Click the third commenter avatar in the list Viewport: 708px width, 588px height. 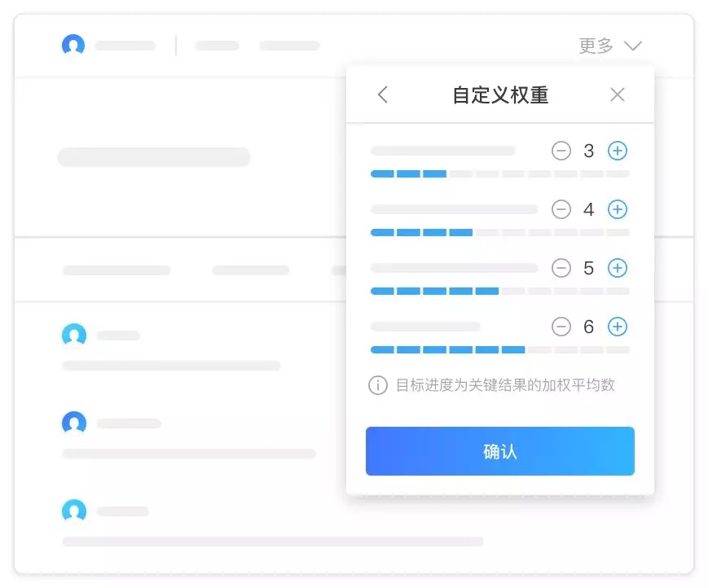pos(74,511)
